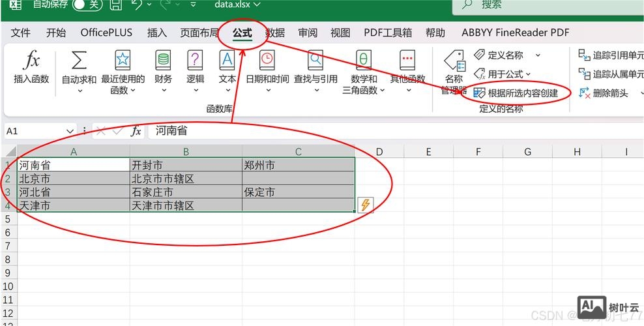Open the ABBYY FineReader PDF tab

tap(516, 33)
